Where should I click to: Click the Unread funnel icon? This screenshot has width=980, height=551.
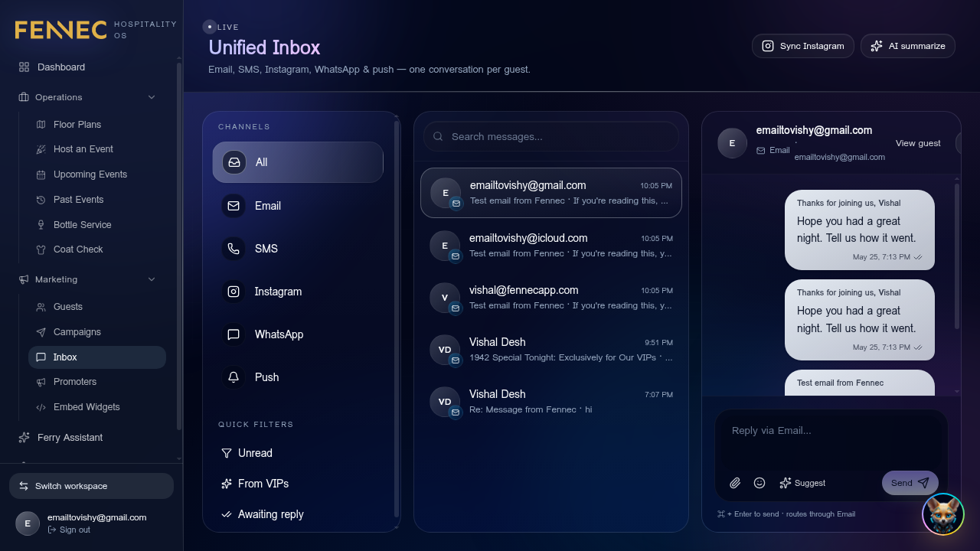(x=227, y=453)
